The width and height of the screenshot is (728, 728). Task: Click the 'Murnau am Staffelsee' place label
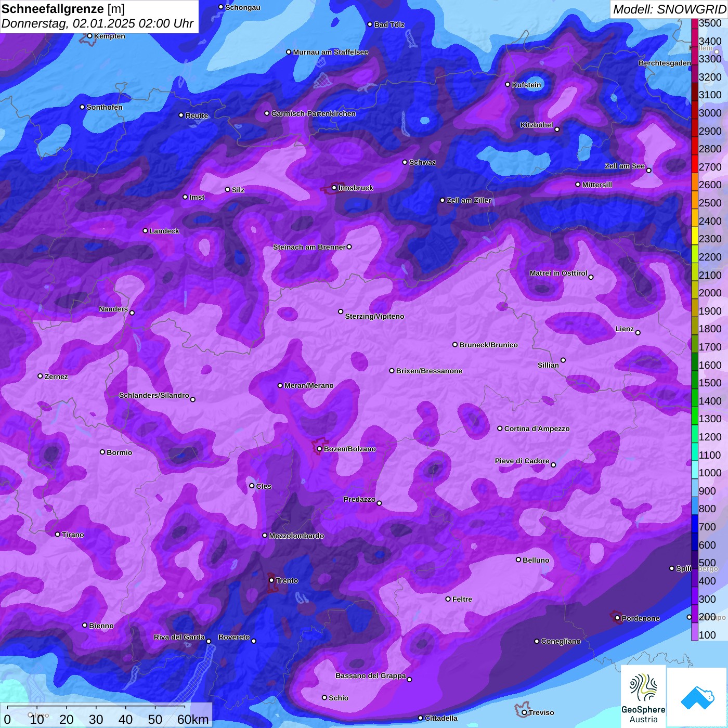[x=331, y=52]
